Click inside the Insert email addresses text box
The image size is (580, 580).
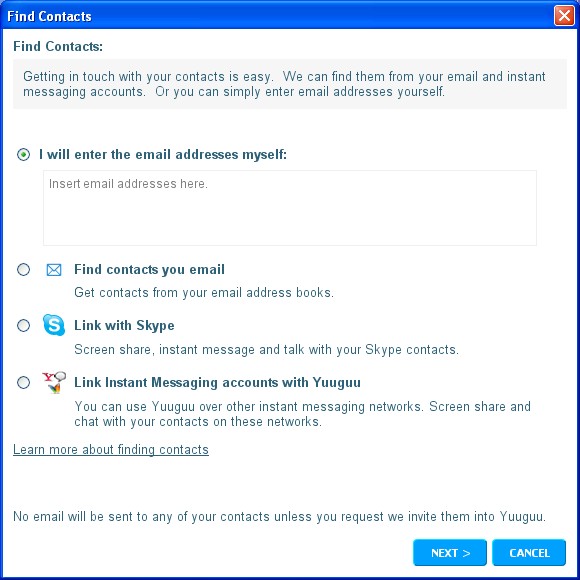tap(290, 208)
